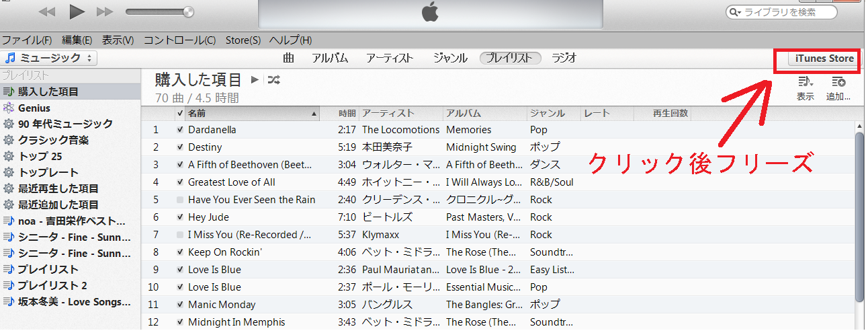Skip back with the rewind icon

coord(47,12)
